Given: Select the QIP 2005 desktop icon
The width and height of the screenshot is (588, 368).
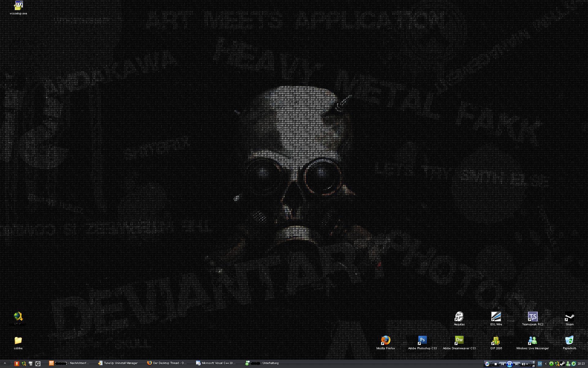Looking at the screenshot, I should tap(496, 341).
